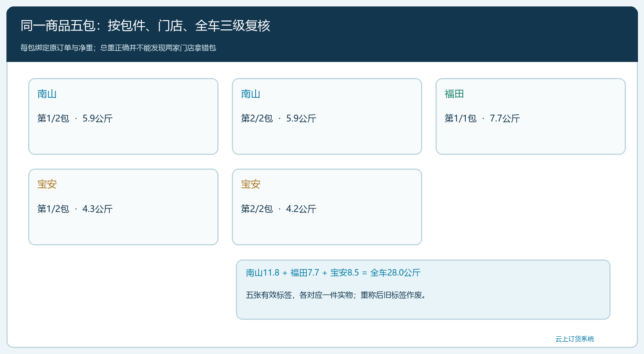
Task: Click the text 第1/1包 · 7.7公斤
Action: 482,118
